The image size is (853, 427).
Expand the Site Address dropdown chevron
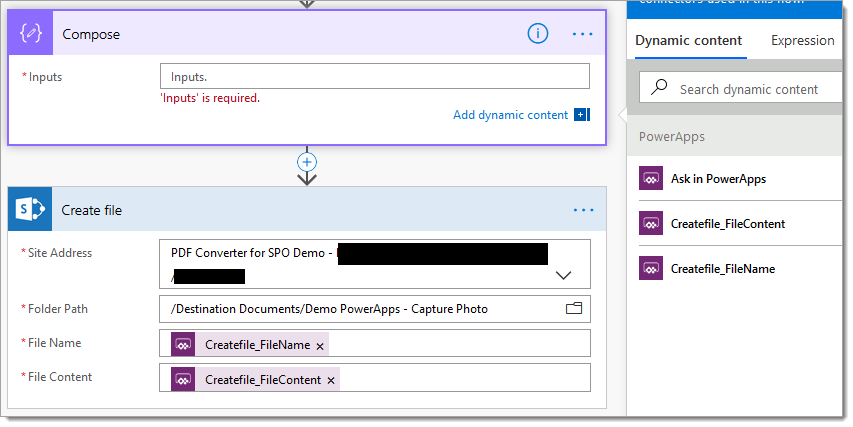click(563, 275)
